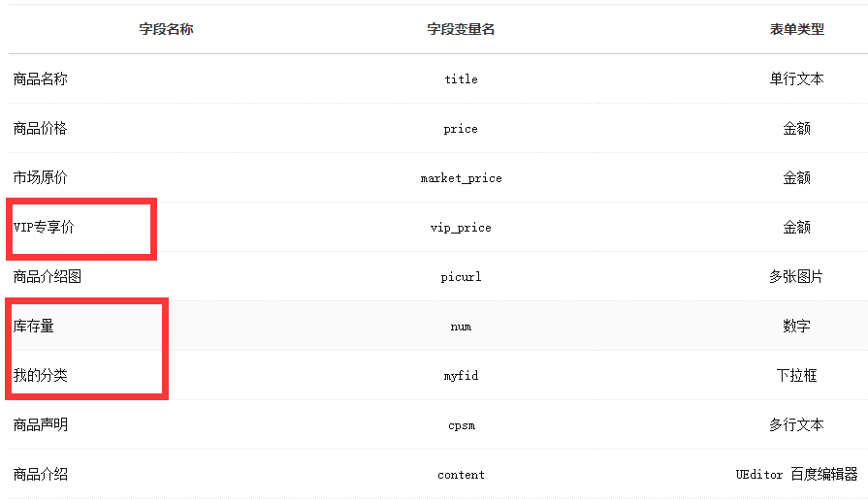The width and height of the screenshot is (868, 499).
Task: Select the price variable name
Action: [x=461, y=129]
